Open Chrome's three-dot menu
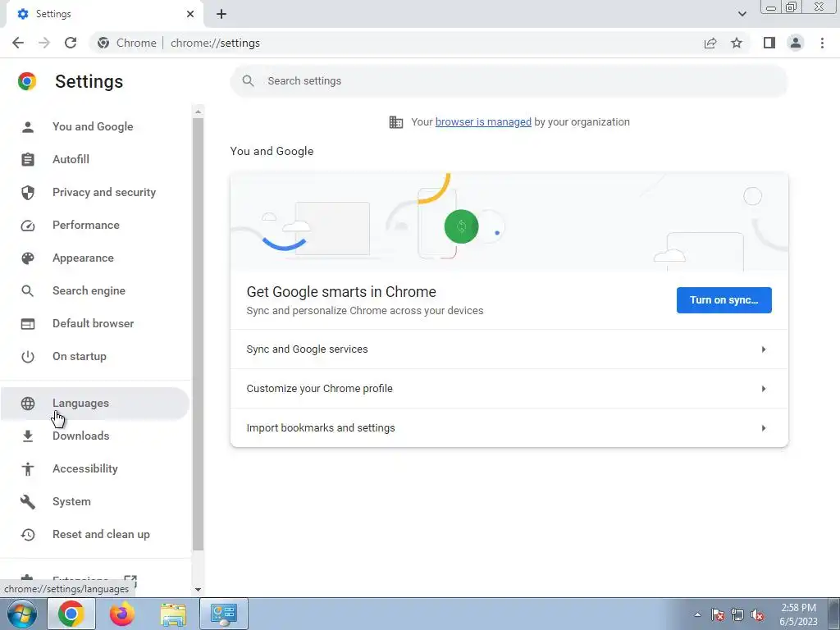The height and width of the screenshot is (630, 840). point(822,43)
